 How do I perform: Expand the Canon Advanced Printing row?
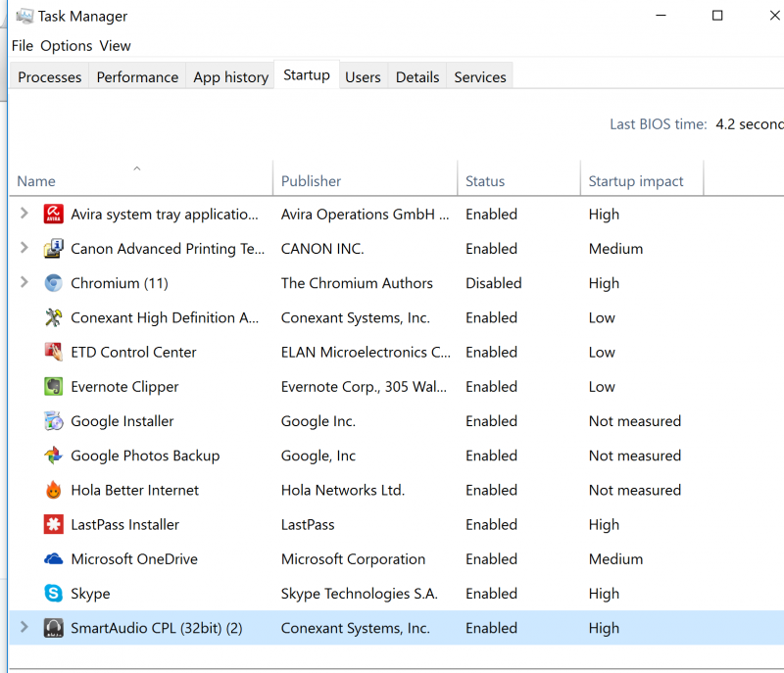tap(24, 248)
